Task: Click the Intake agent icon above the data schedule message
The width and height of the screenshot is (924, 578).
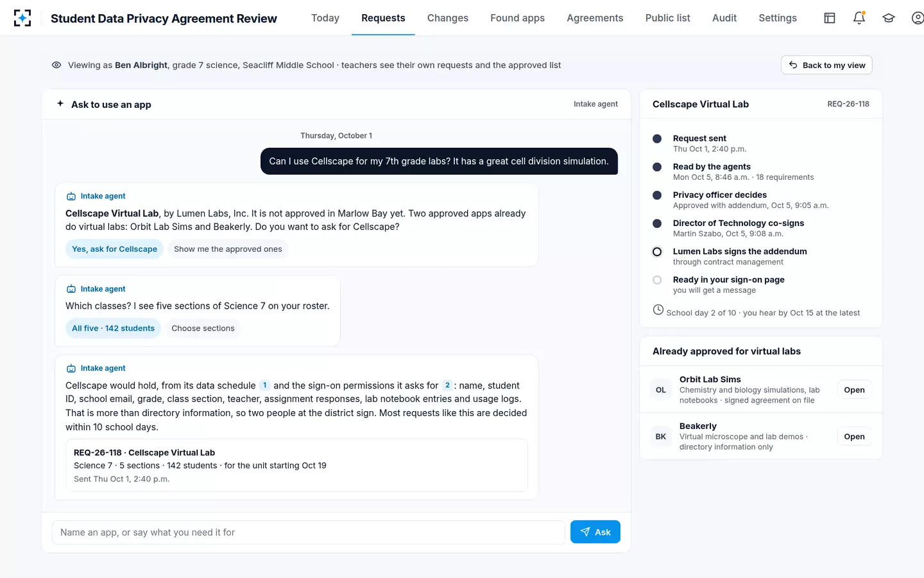Action: pos(71,369)
